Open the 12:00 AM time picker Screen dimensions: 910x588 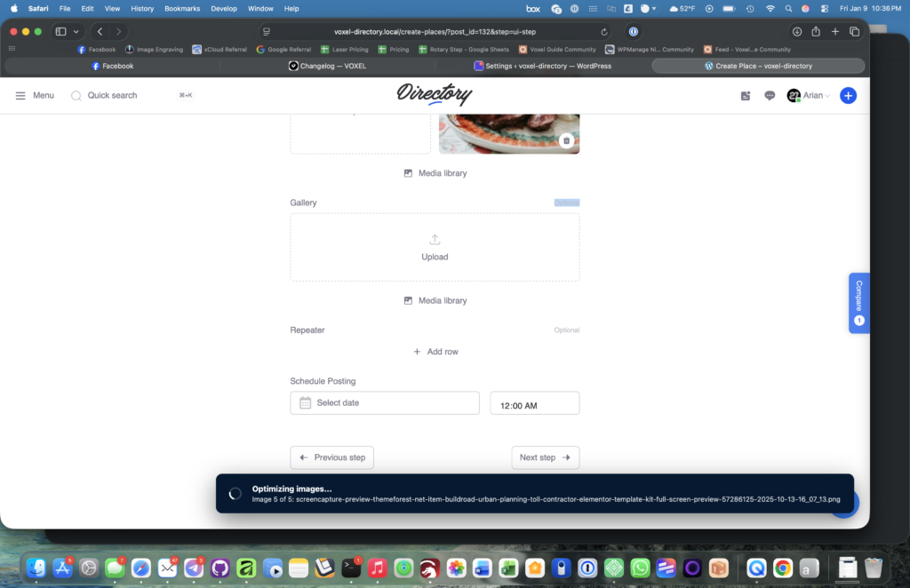(534, 404)
